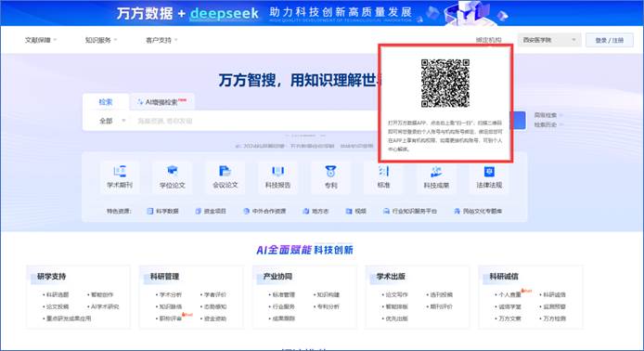Open the 科技报告 report icon
Viewport: 644px width, 351px height.
(278, 177)
